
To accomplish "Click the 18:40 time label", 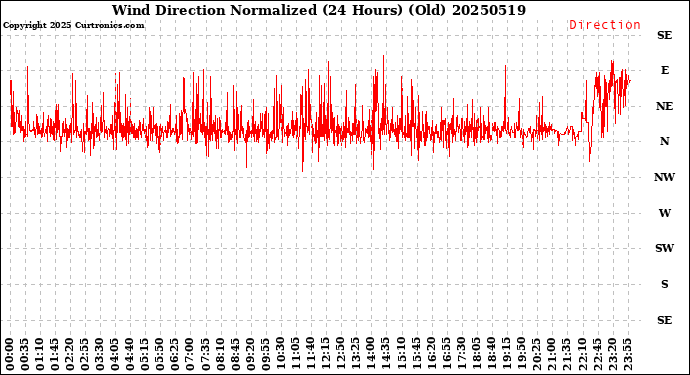I will click(x=491, y=355).
